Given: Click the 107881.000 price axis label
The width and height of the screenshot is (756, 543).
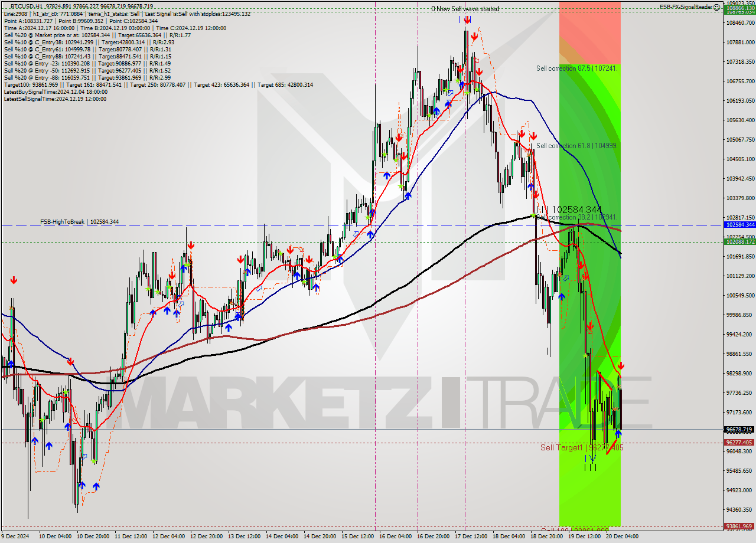Looking at the screenshot, I should (741, 42).
